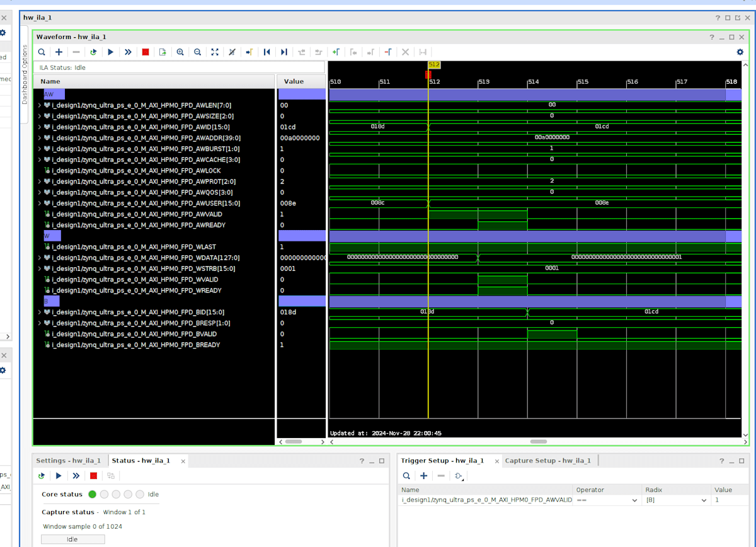756x547 pixels.
Task: Click the Add probe plus icon in the waveform toolbar
Action: pyautogui.click(x=59, y=52)
